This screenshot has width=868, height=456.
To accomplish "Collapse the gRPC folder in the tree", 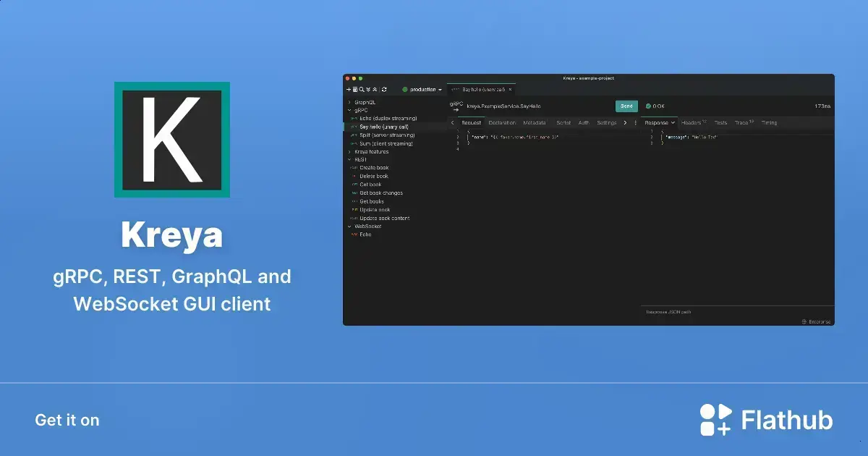I will [349, 110].
